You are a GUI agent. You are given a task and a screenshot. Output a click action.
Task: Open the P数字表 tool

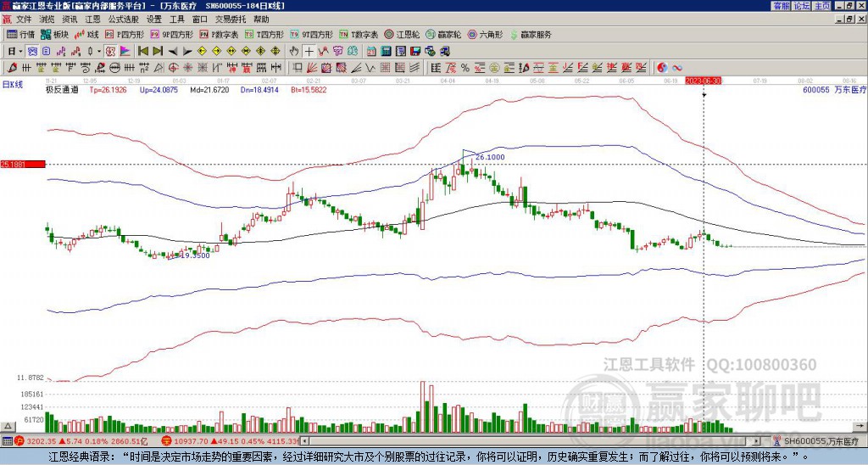tap(219, 34)
